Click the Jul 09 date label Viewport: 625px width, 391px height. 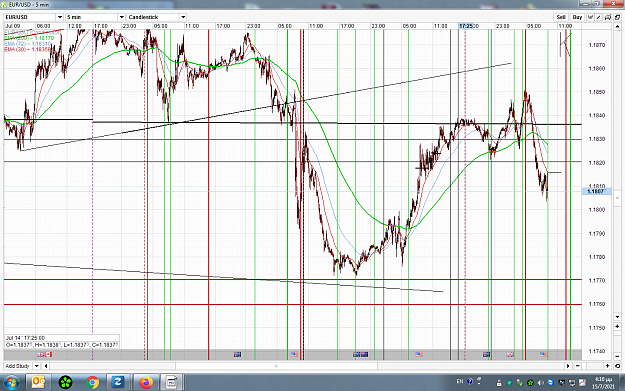13,26
